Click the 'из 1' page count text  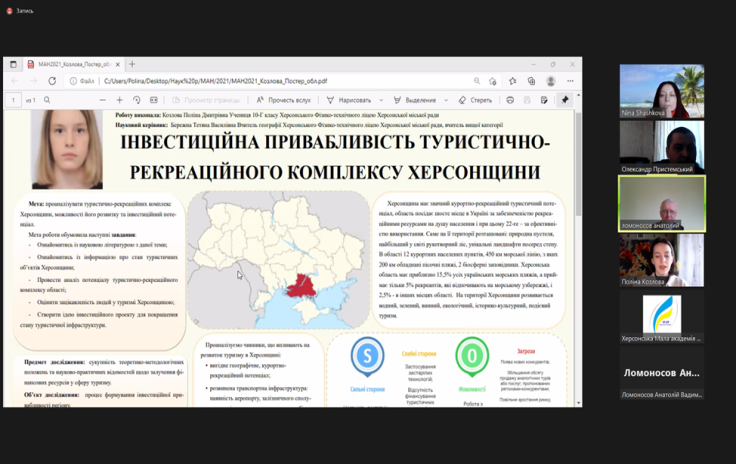click(x=31, y=100)
